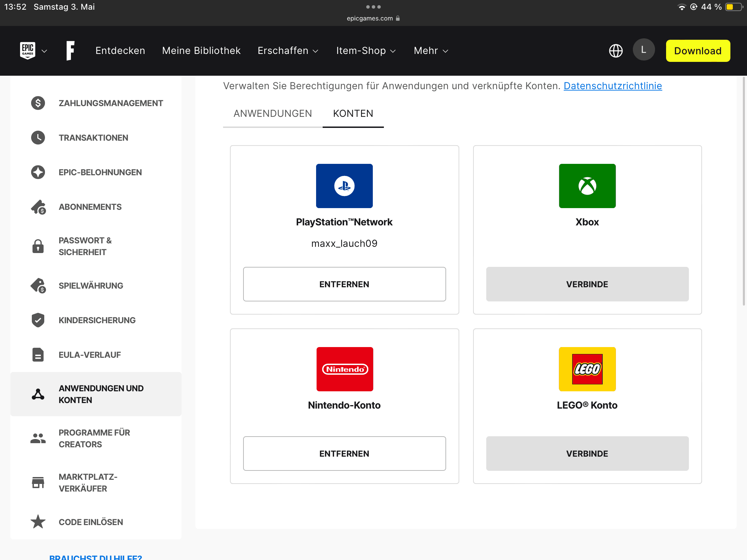Go to the Fortnite F logo home
747x560 pixels.
(71, 51)
